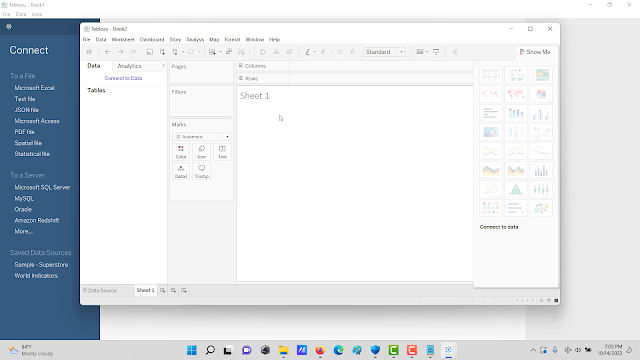
Task: Switch to the Data Source tab
Action: pos(100,291)
